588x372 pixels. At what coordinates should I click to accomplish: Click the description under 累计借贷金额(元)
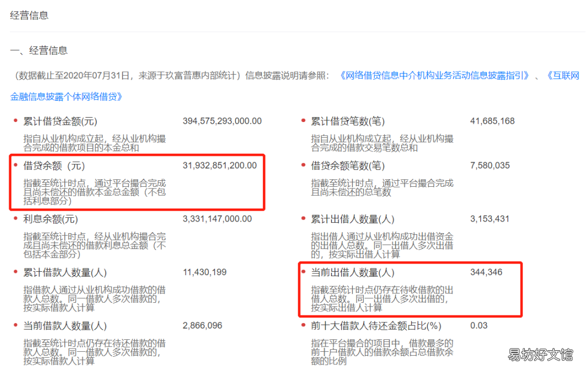(x=95, y=143)
